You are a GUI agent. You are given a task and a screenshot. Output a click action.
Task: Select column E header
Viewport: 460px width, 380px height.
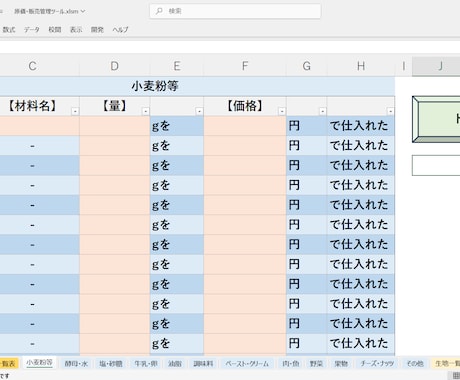pyautogui.click(x=177, y=66)
